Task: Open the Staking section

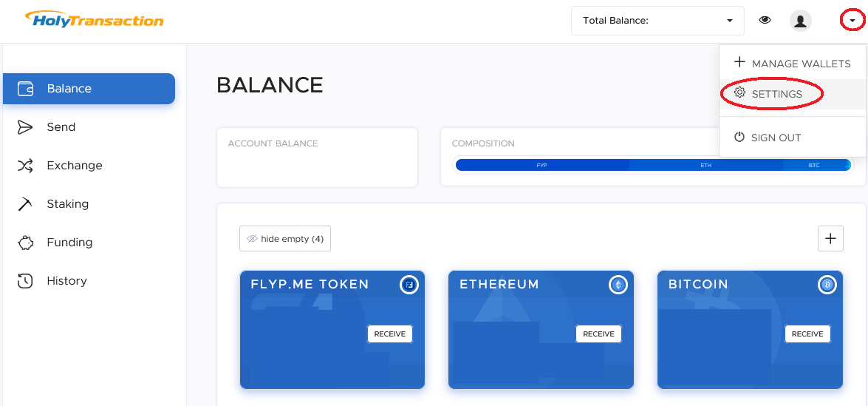Action: 67,204
